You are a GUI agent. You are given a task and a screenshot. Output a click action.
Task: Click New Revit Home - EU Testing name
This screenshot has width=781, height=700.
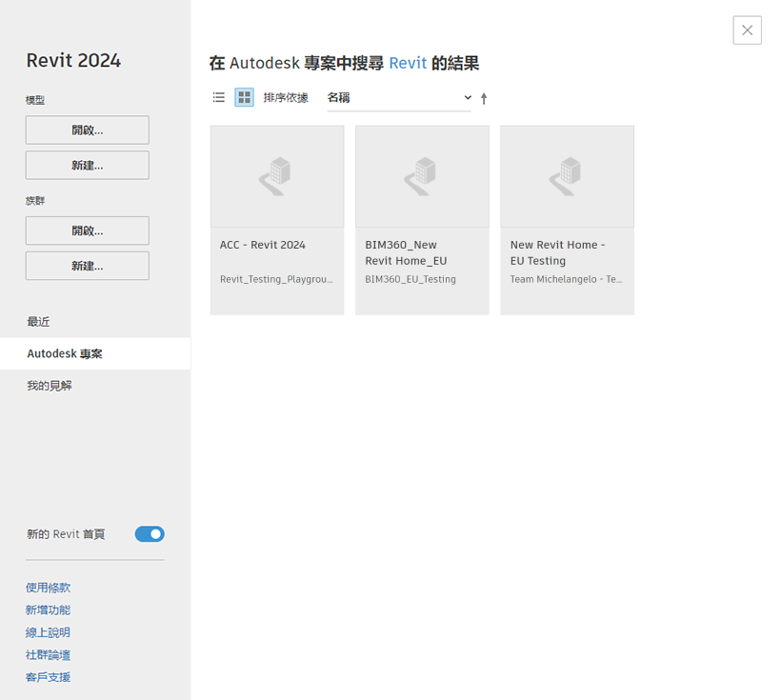click(x=557, y=253)
